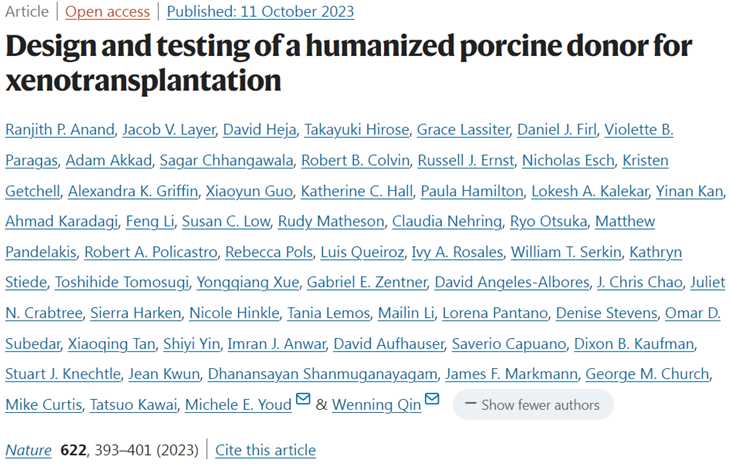Open the Nature journal link
Image resolution: width=731 pixels, height=465 pixels.
coord(28,450)
